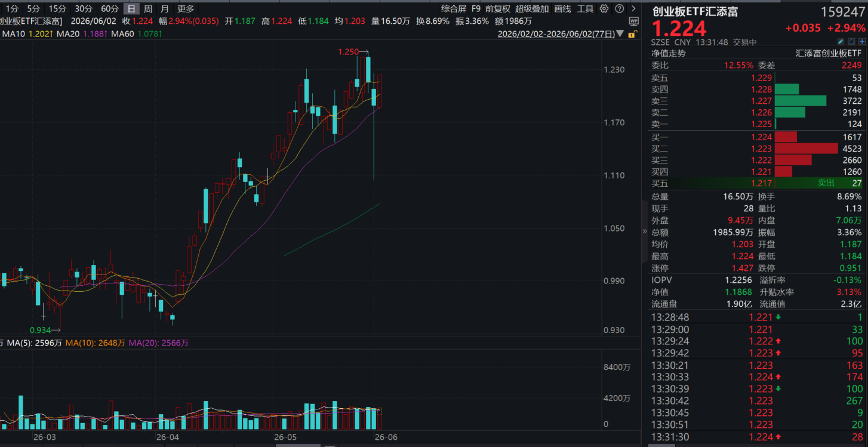Open the 画线 drawing tools
868x447 pixels.
(x=562, y=8)
